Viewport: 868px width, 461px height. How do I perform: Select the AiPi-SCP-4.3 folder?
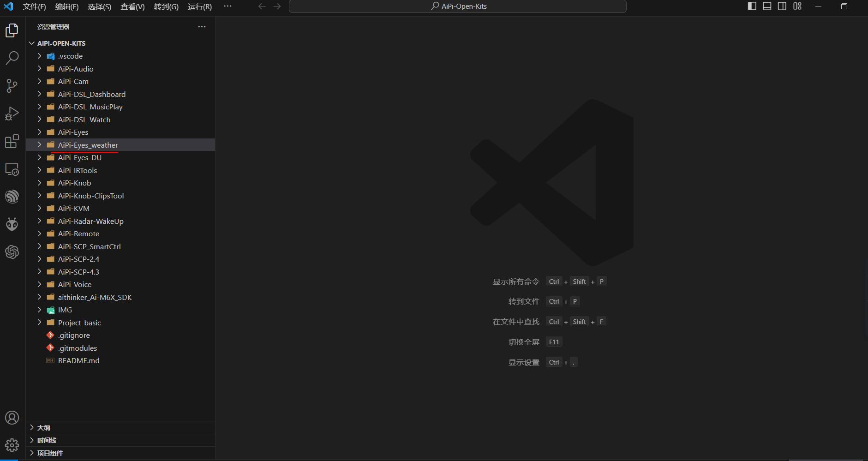pos(120,272)
